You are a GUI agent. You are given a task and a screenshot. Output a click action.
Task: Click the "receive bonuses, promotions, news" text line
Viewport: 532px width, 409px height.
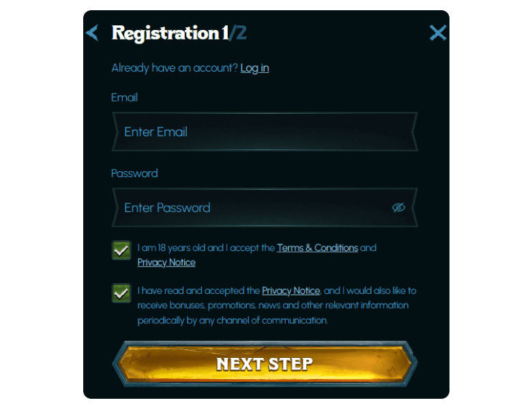pyautogui.click(x=273, y=305)
